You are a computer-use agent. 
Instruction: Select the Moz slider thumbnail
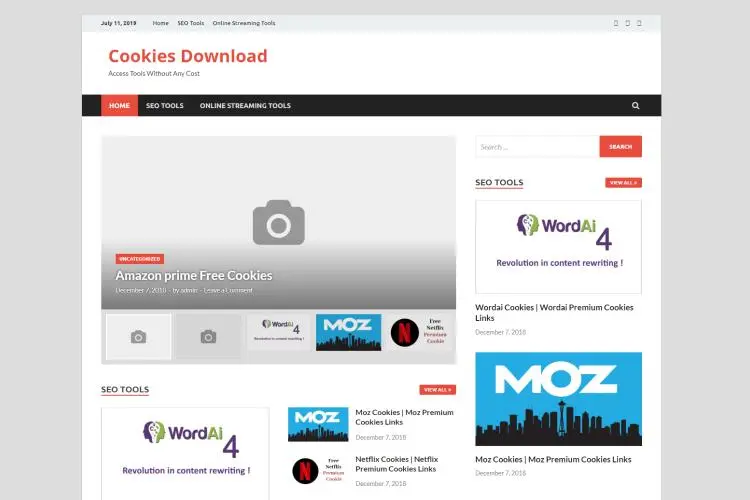pyautogui.click(x=349, y=332)
